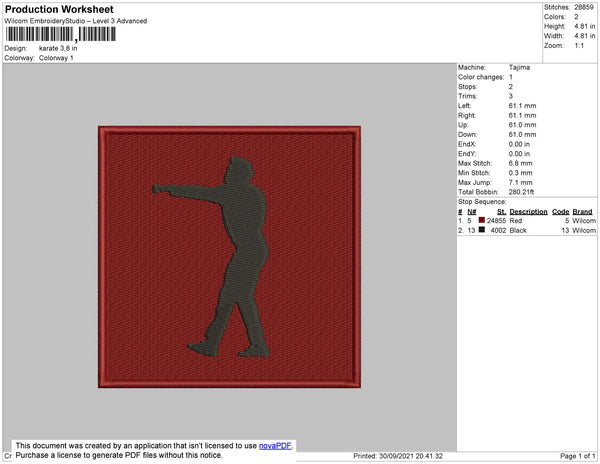Select the Black stop sequence row

(525, 230)
